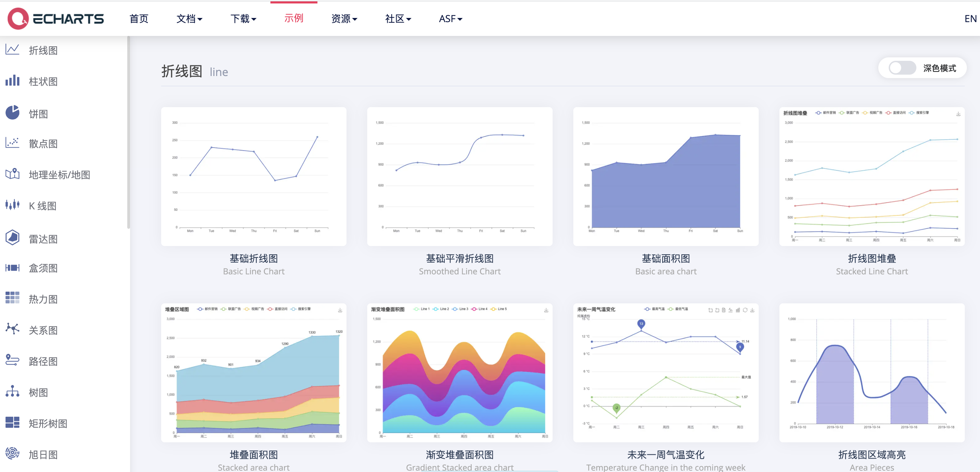Screen dimensions: 980x472
Task: Click download icon on 折线图堆叠 chart
Action: click(958, 114)
